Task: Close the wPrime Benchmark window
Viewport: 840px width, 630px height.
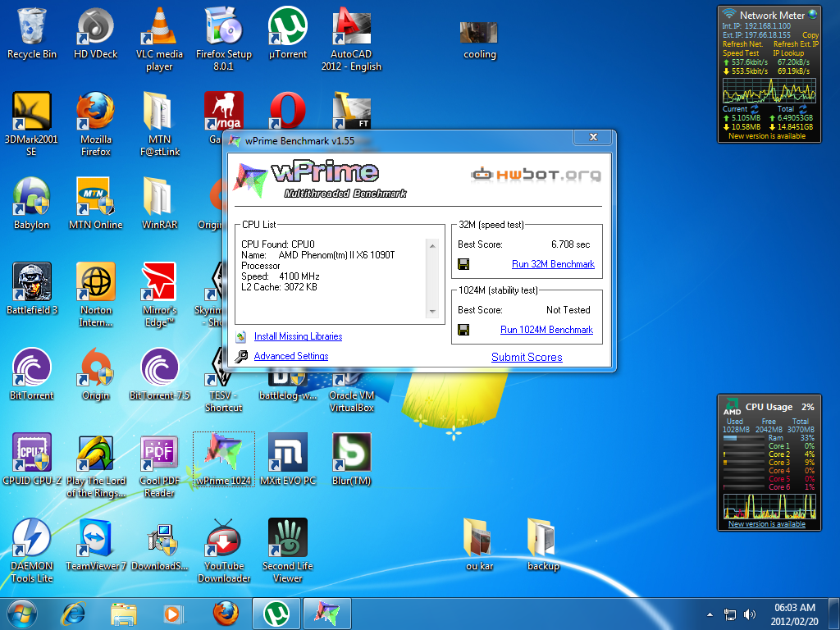Action: click(592, 137)
